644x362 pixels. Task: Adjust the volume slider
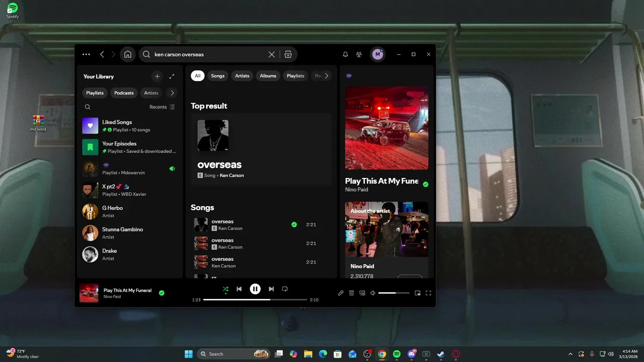(x=394, y=293)
